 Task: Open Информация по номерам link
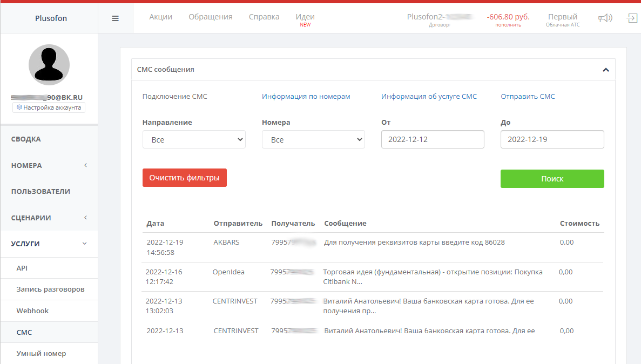coord(306,97)
